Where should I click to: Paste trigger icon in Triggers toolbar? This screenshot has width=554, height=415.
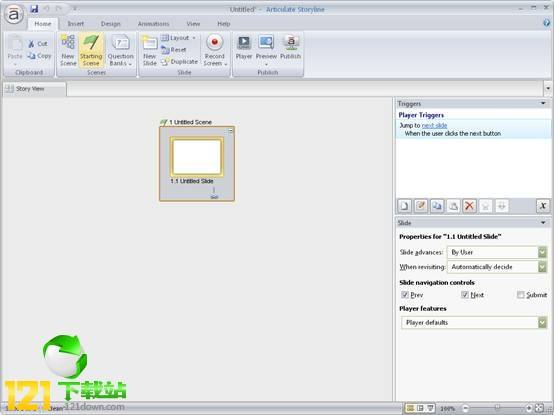[x=453, y=206]
